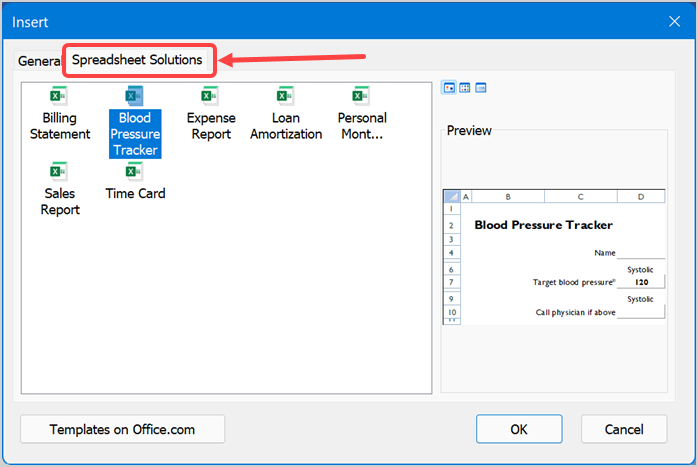Select the Time Card template icon
698x467 pixels.
pyautogui.click(x=135, y=172)
